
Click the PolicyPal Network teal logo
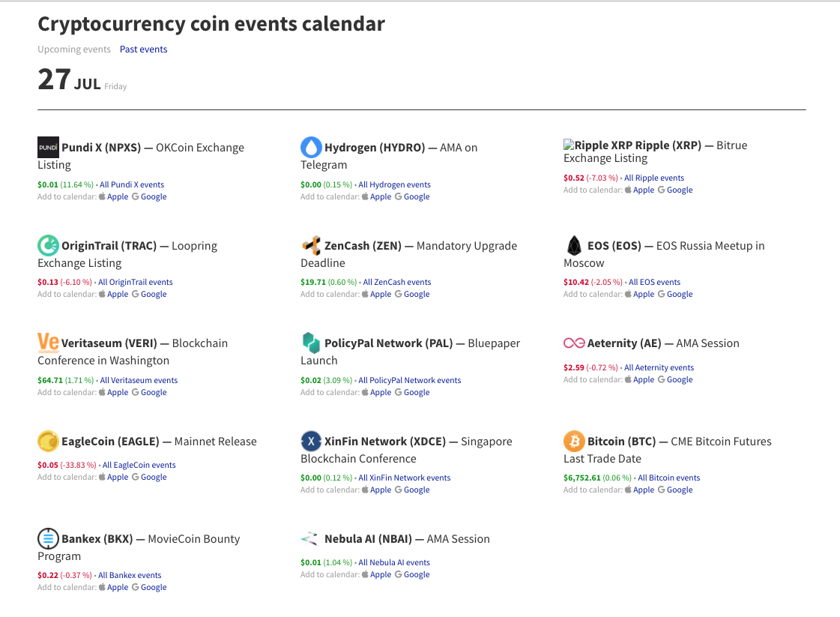click(x=311, y=343)
